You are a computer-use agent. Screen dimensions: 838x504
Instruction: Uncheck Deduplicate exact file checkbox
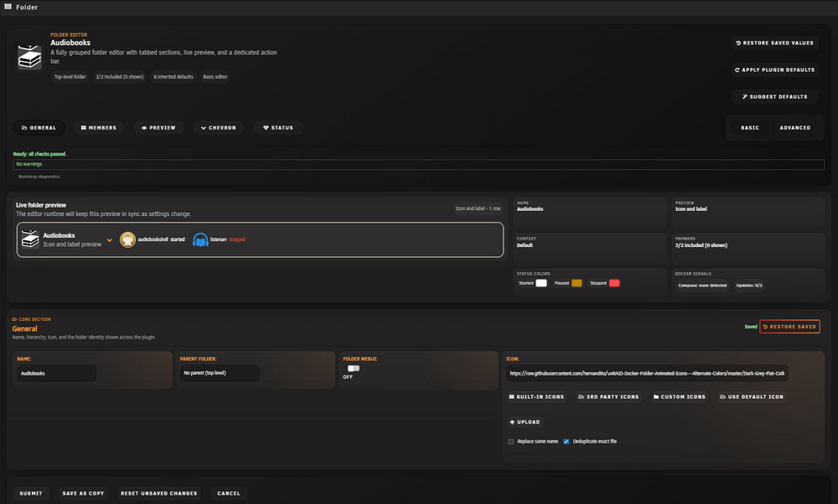566,441
